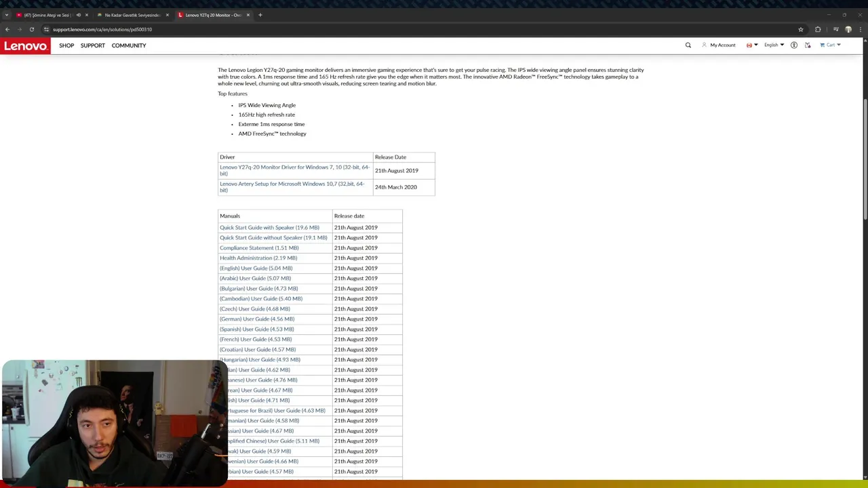The height and width of the screenshot is (488, 868).
Task: Close the Lenovo Y27q 20 Monitor tab
Action: click(248, 15)
